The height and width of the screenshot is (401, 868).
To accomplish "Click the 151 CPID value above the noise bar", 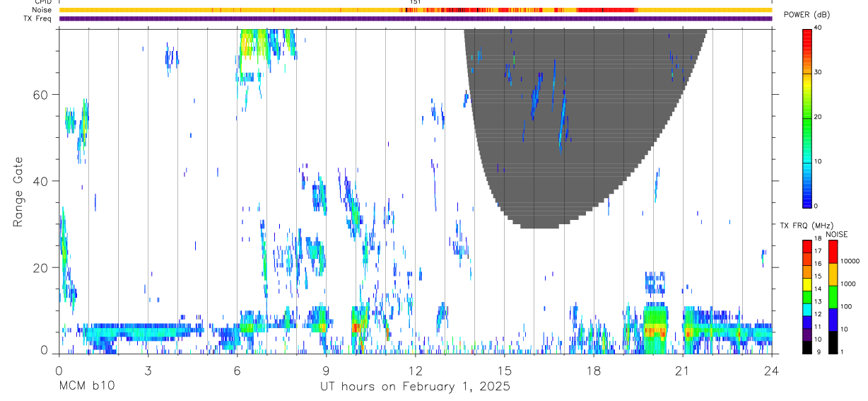I will (x=415, y=3).
